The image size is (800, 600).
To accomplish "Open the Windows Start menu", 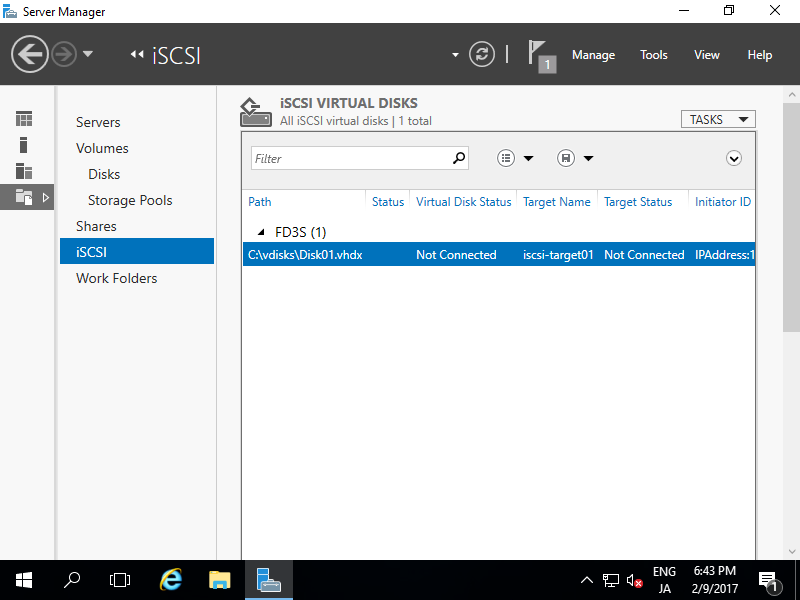I will pos(24,580).
